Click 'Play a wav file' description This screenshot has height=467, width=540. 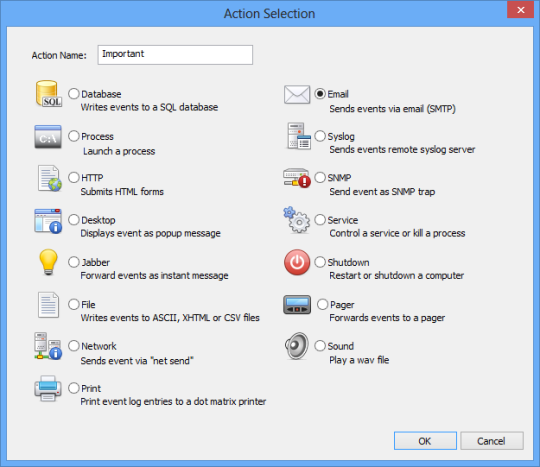[359, 360]
